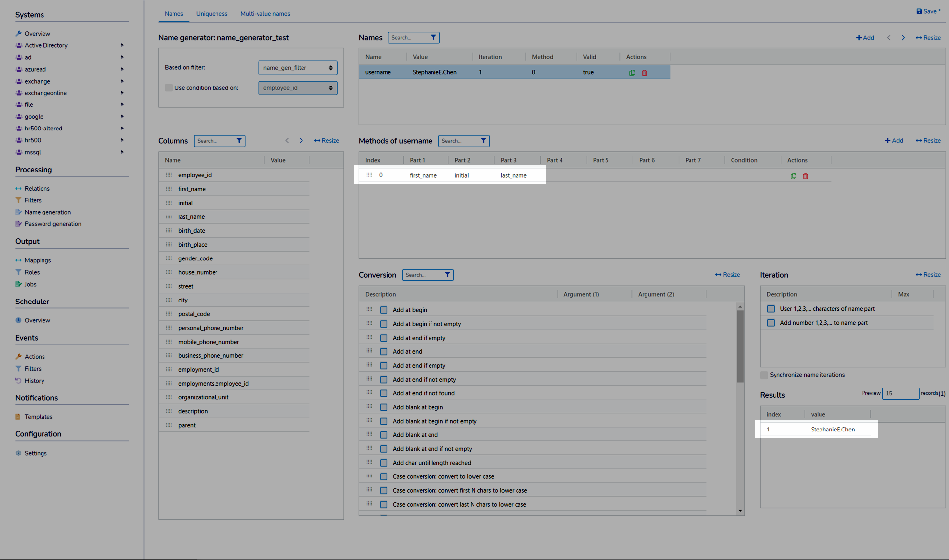Toggle 'Synchronize name iterations' checkbox

[x=764, y=375]
